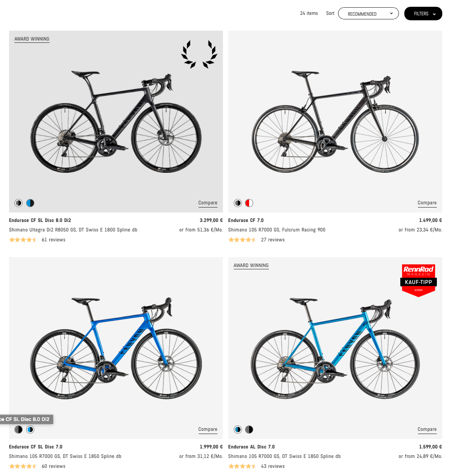Select black color swatch for Endurace CF SL Disc 8.0 Di2
This screenshot has width=454, height=476.
tap(19, 203)
